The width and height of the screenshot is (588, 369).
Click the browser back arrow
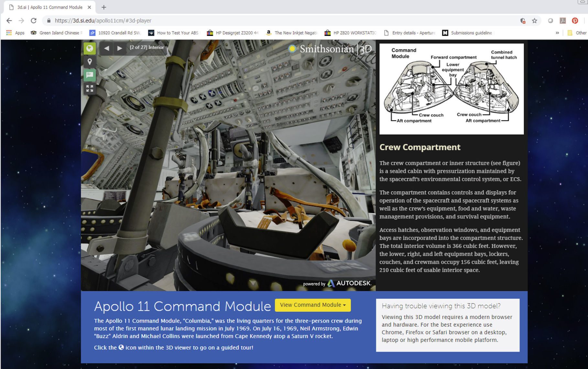point(9,21)
